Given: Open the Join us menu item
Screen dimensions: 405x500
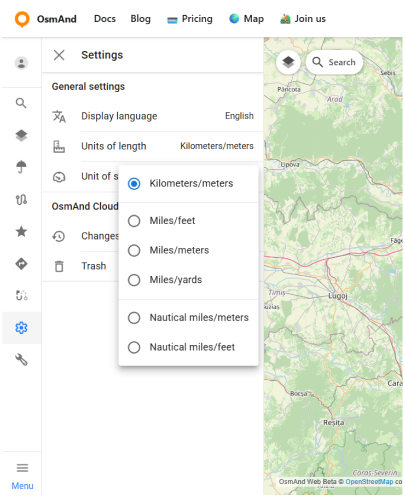Looking at the screenshot, I should point(303,19).
